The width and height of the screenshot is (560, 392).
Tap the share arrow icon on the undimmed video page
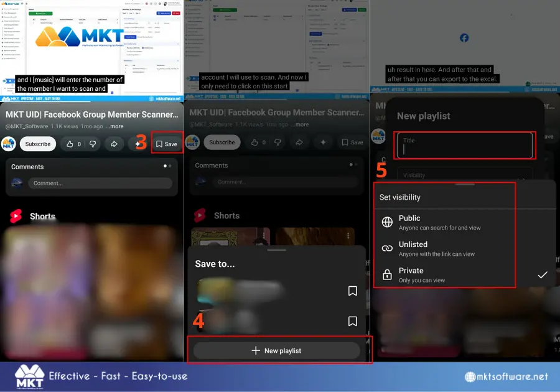pyautogui.click(x=114, y=144)
